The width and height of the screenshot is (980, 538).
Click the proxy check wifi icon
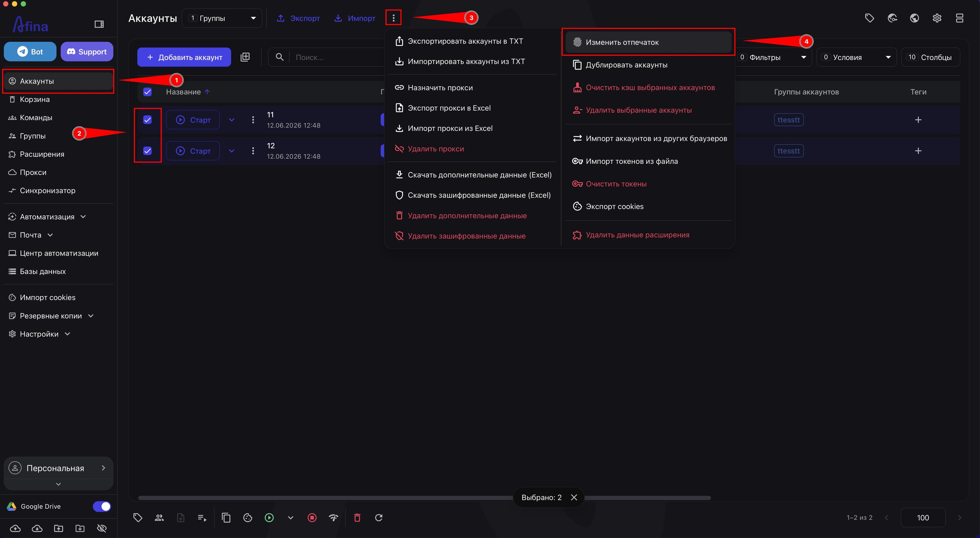pos(333,517)
